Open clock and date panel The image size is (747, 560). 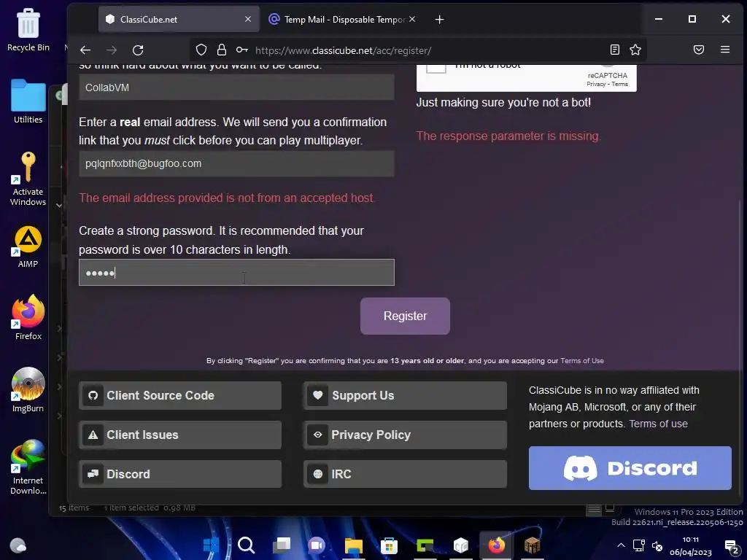tap(690, 545)
